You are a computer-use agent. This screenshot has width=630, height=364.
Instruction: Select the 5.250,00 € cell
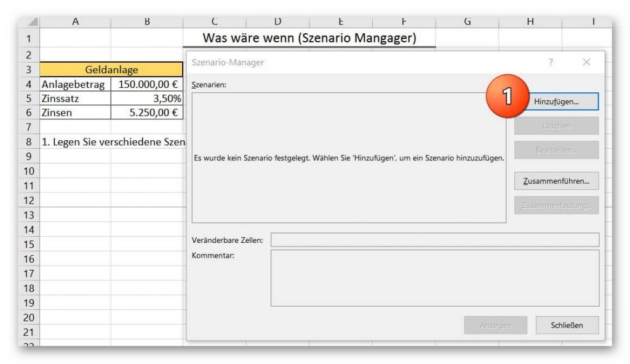[x=147, y=113]
